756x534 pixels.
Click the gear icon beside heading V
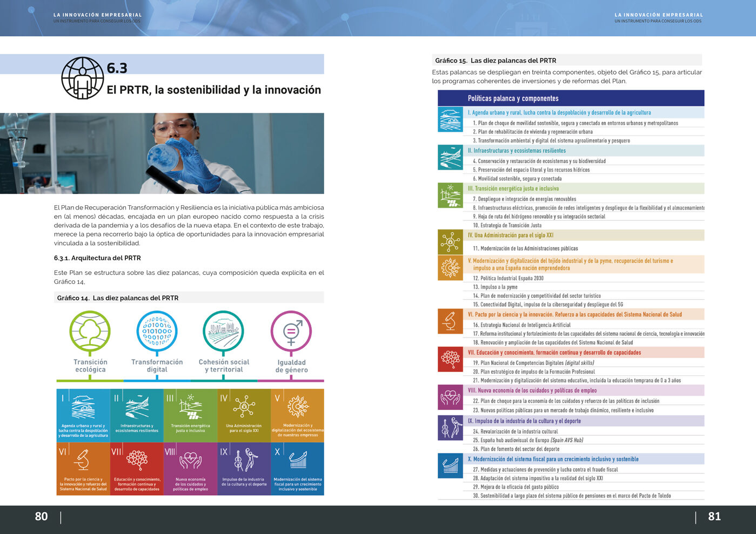click(x=450, y=268)
